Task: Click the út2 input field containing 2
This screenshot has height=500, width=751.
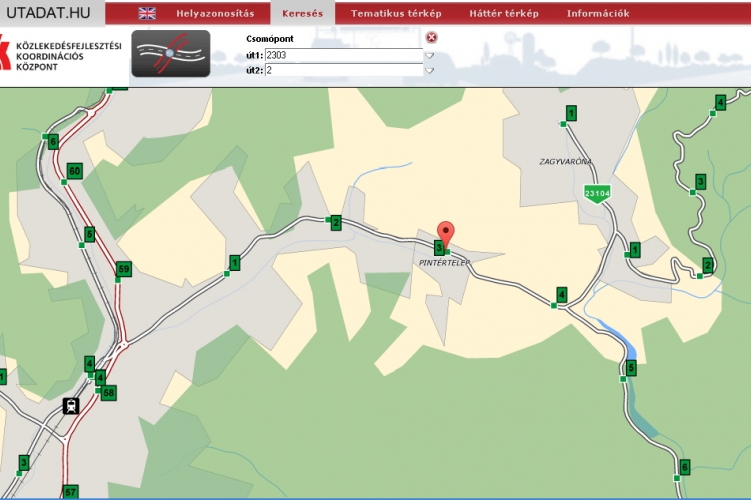Action: pyautogui.click(x=343, y=71)
